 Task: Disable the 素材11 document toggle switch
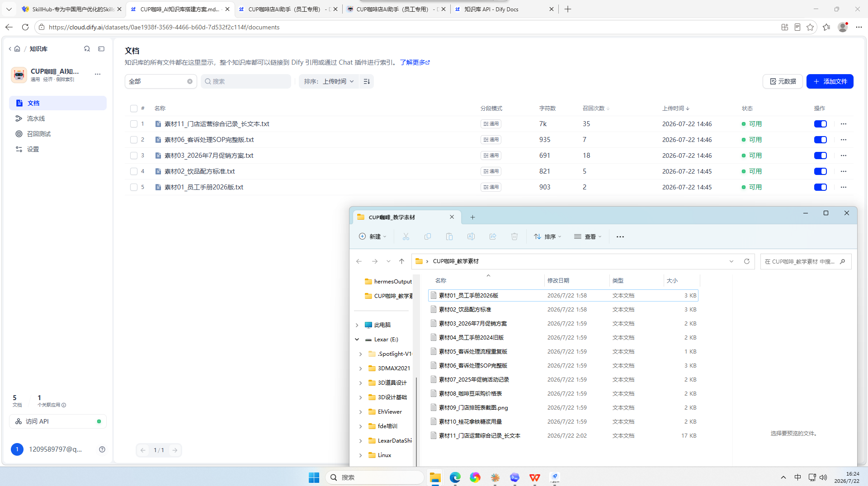click(x=821, y=124)
